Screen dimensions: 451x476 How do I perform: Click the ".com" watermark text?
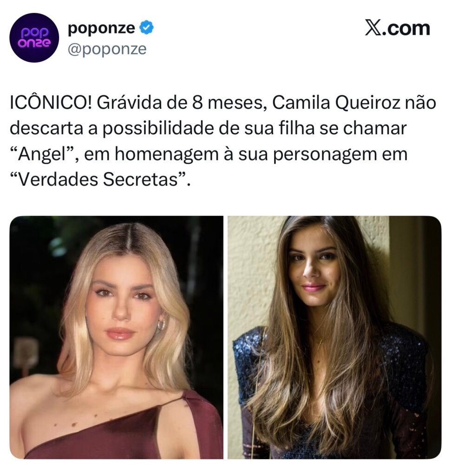coord(405,28)
